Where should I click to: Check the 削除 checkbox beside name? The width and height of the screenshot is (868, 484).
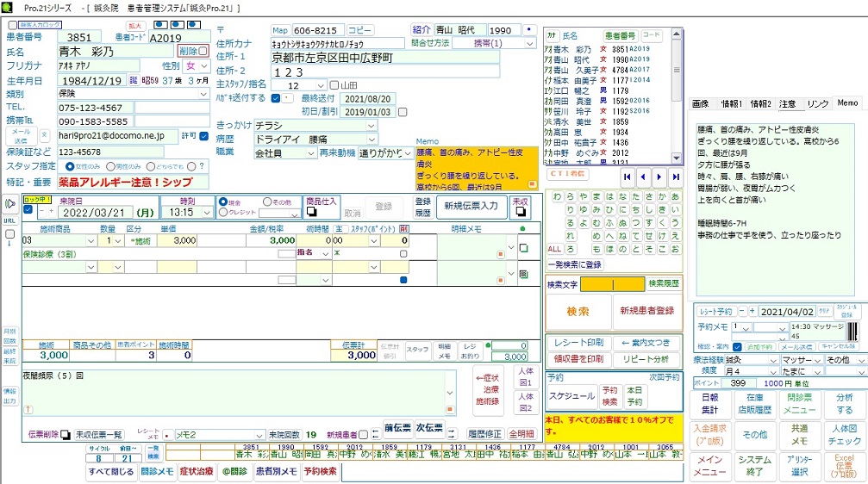point(203,51)
